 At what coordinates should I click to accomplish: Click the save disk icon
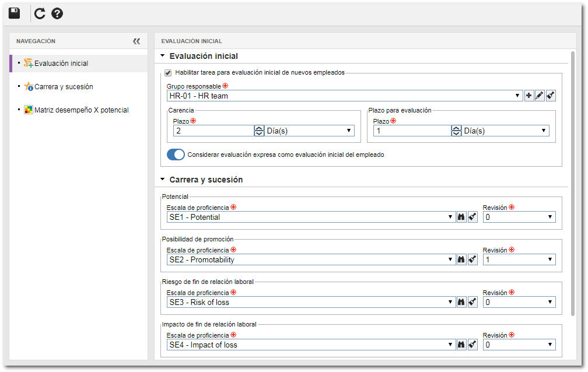point(14,13)
